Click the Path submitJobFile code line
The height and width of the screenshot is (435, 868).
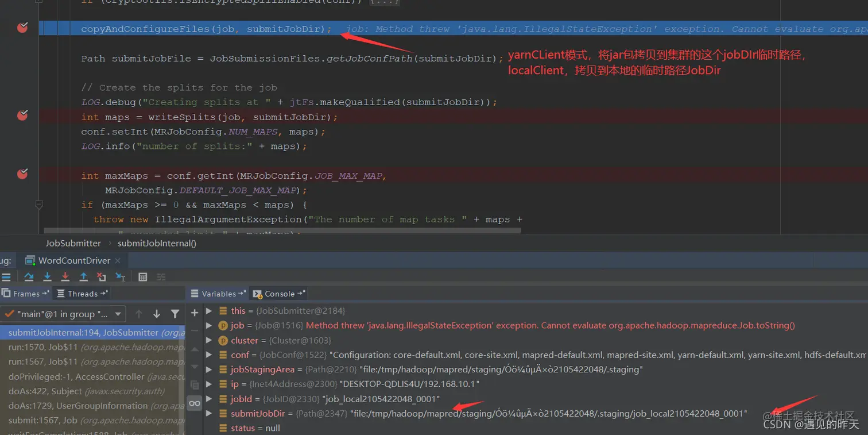point(292,58)
